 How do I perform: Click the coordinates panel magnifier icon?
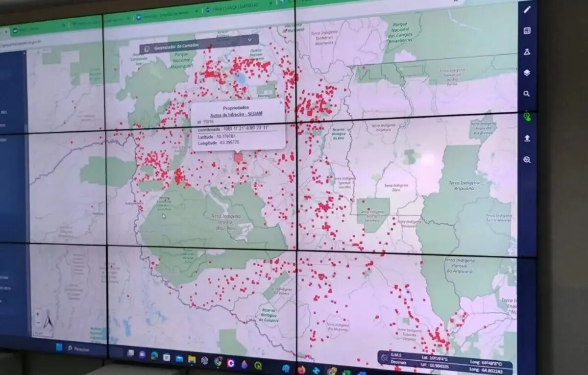coord(386,358)
